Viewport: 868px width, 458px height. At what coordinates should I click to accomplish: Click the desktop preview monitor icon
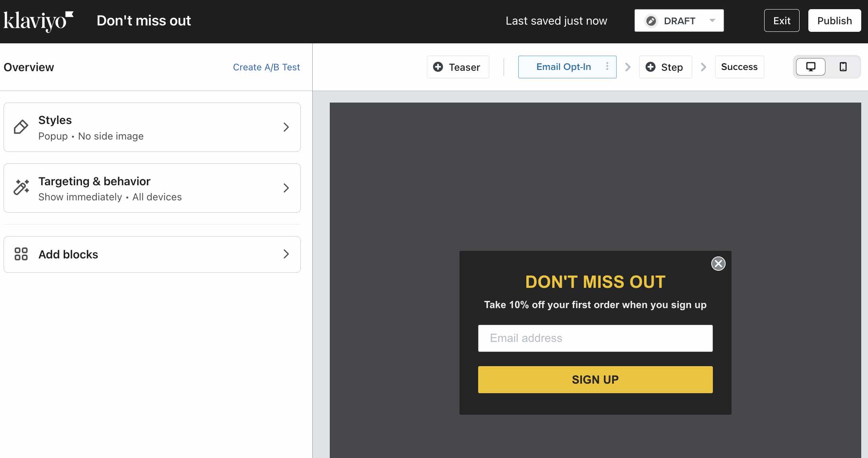[811, 67]
